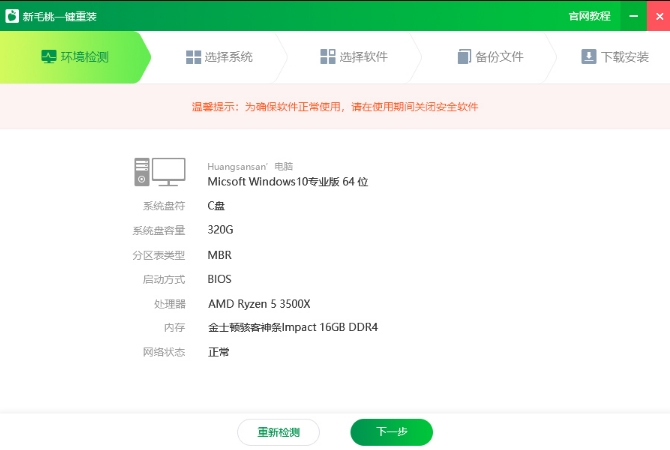The width and height of the screenshot is (670, 450).
Task: Click the 网络状态 label
Action: (x=164, y=352)
